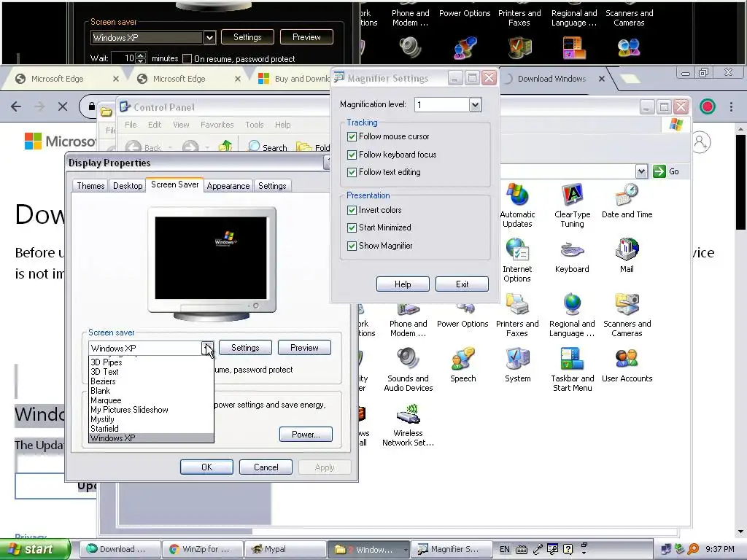The width and height of the screenshot is (747, 560).
Task: Switch to the Desktop tab
Action: click(128, 186)
